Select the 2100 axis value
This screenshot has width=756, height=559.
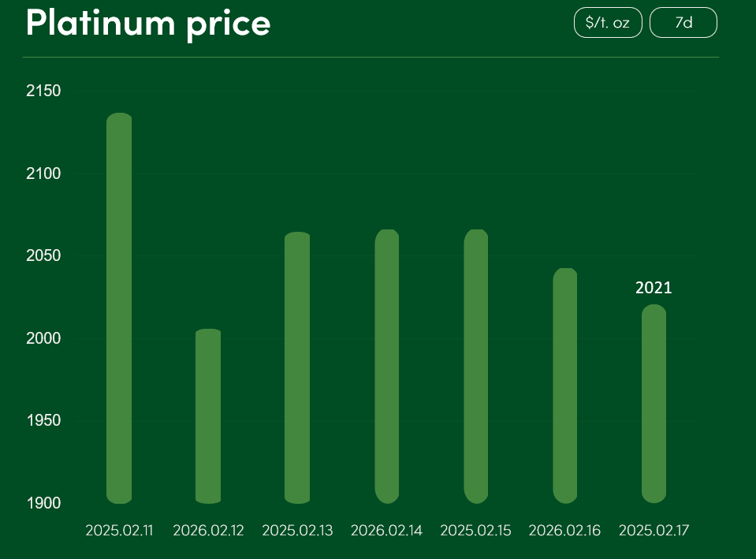pos(43,173)
